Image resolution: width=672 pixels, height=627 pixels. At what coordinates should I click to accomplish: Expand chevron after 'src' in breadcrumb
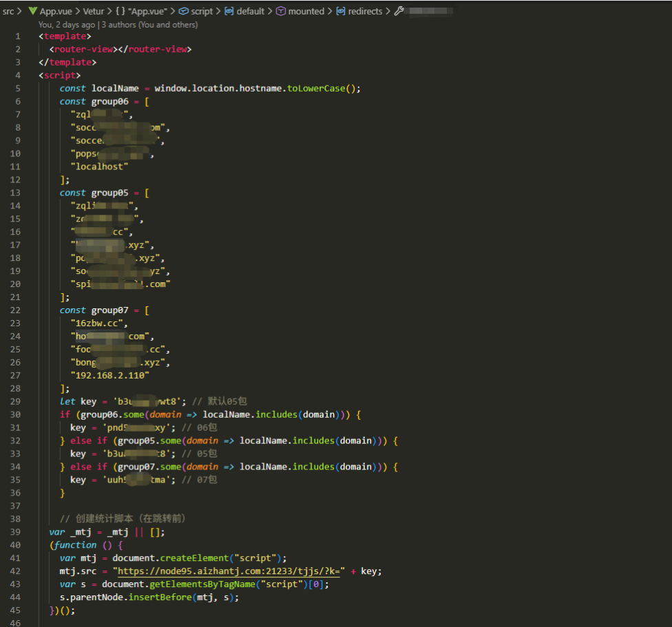pyautogui.click(x=19, y=11)
